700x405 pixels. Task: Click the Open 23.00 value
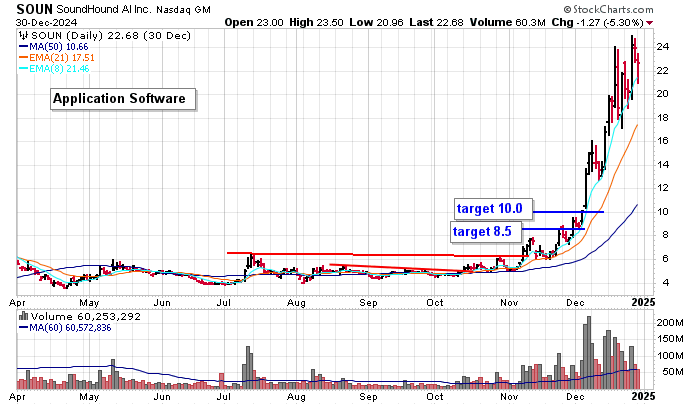254,22
